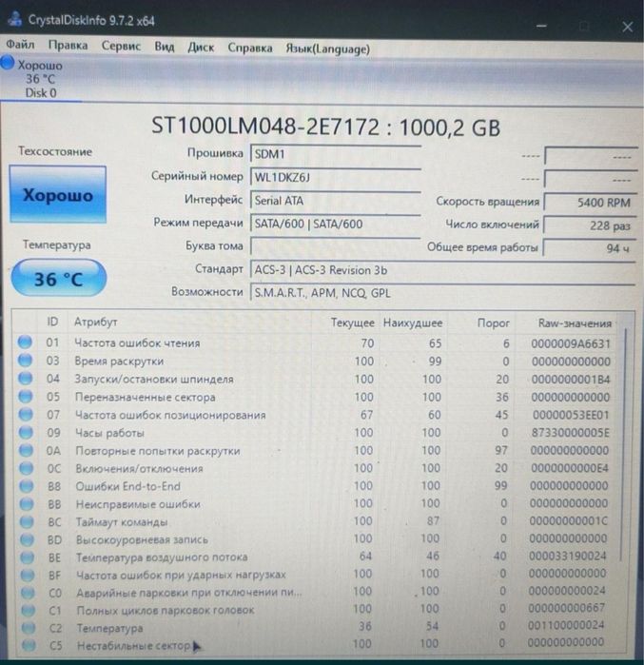This screenshot has height=665, width=644.
Task: Click status dot for attribute C2 Температура
Action: 28,627
